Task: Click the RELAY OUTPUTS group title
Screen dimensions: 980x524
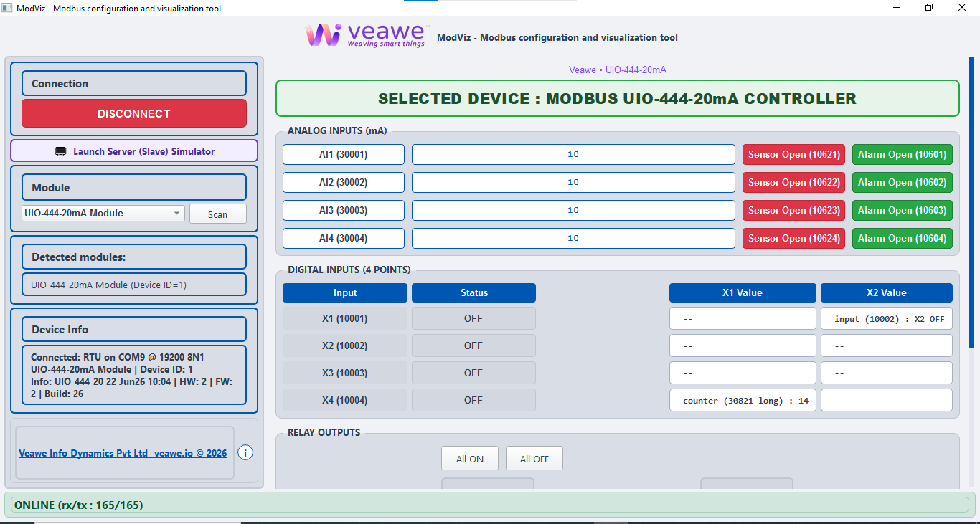Action: point(324,432)
